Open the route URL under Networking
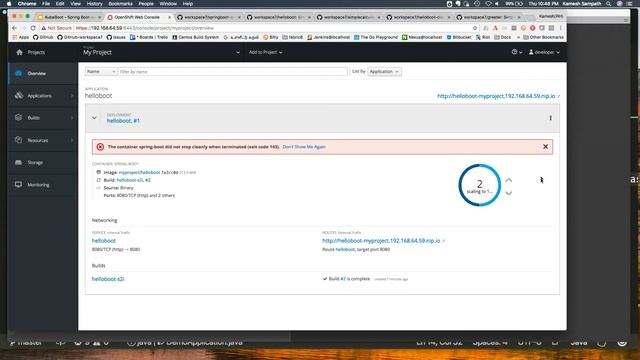 [381, 241]
